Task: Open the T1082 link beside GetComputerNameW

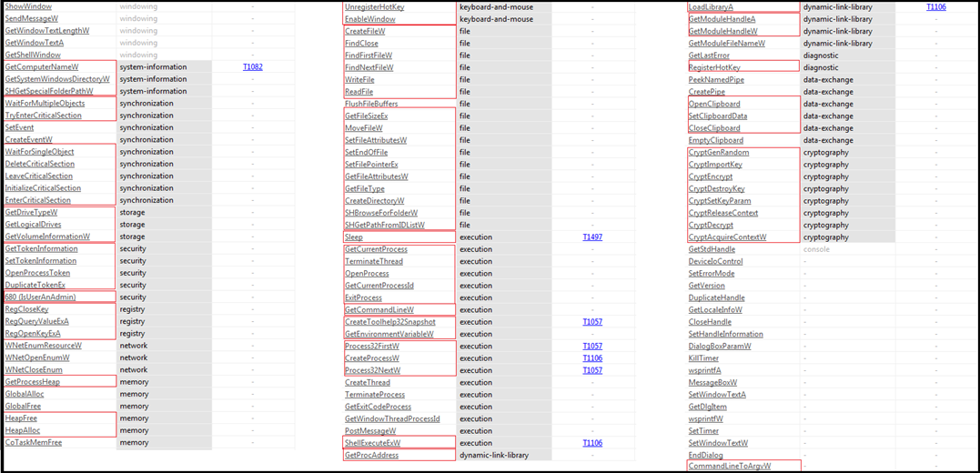Action: click(x=252, y=67)
